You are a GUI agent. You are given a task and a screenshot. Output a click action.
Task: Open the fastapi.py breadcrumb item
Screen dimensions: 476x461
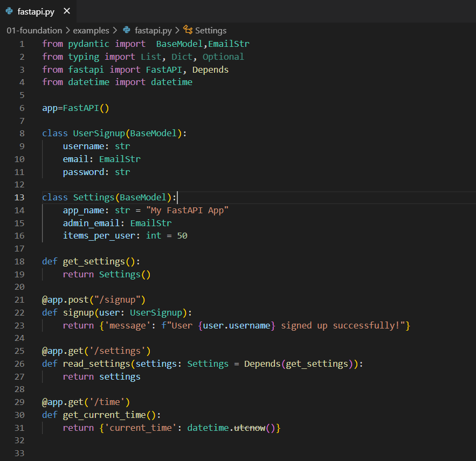[153, 31]
